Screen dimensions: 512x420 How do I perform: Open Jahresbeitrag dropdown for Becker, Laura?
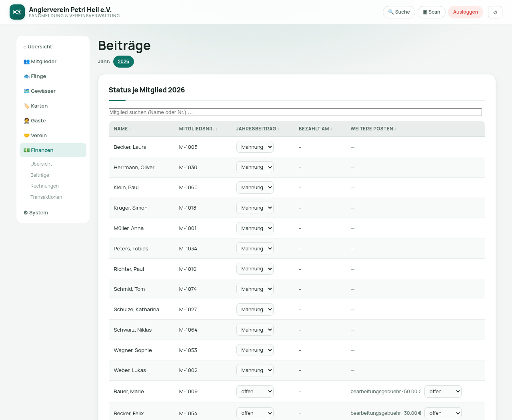tap(255, 147)
